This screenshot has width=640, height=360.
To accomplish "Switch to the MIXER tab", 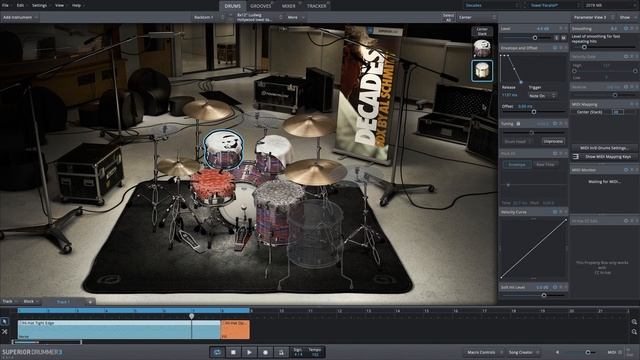I will 289,6.
